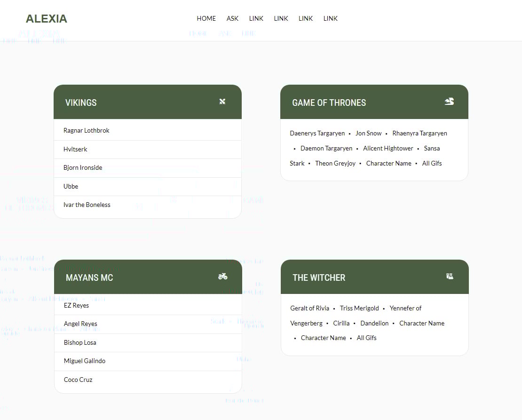Open All Gifs in Game of Thrones card

432,163
